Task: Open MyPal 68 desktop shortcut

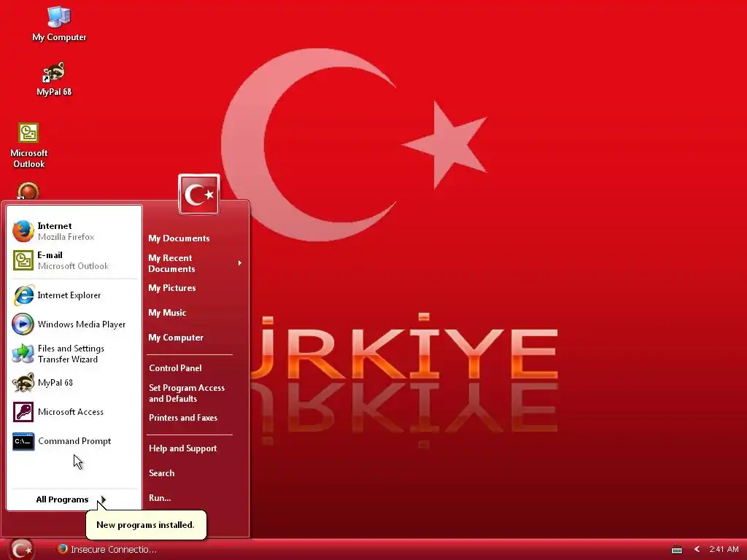Action: point(54,79)
